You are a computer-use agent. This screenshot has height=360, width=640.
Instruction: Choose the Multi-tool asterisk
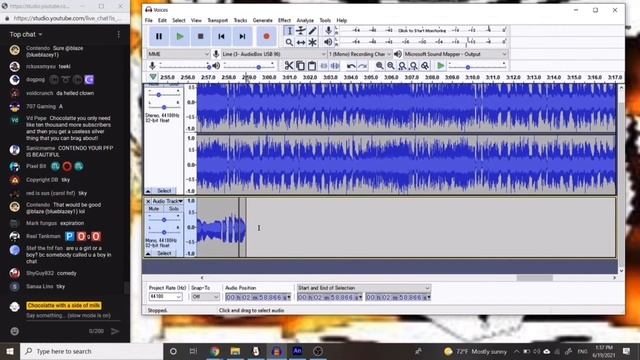313,42
